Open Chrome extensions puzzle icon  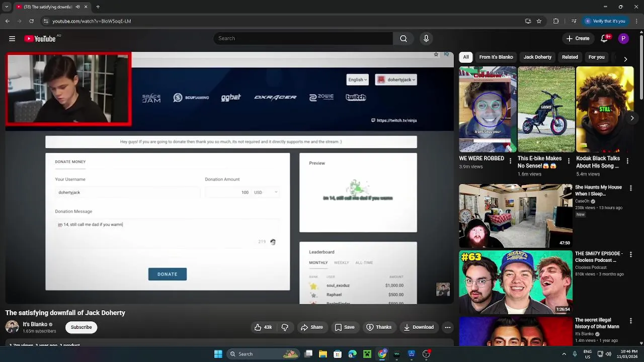point(556,21)
